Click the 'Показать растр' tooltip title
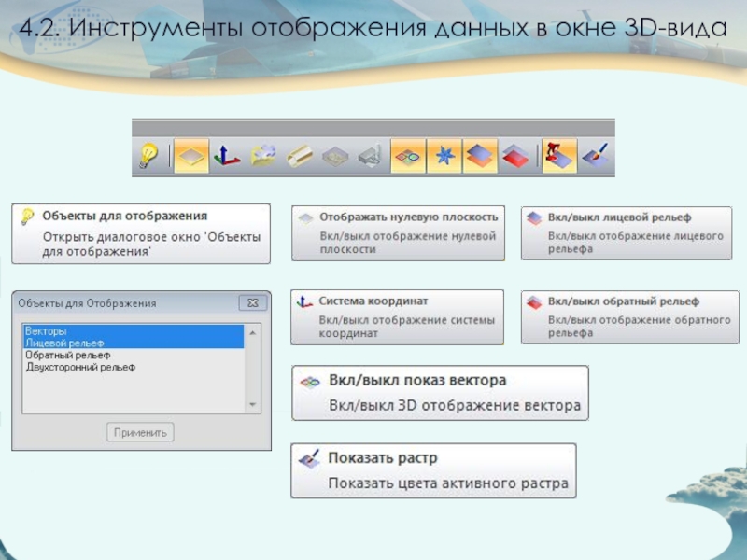 383,457
